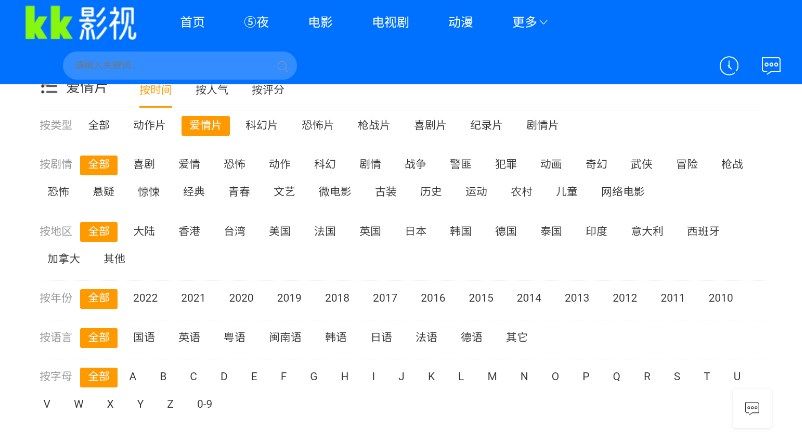The image size is (802, 437).
Task: Sort by 按人气 tab
Action: point(212,90)
